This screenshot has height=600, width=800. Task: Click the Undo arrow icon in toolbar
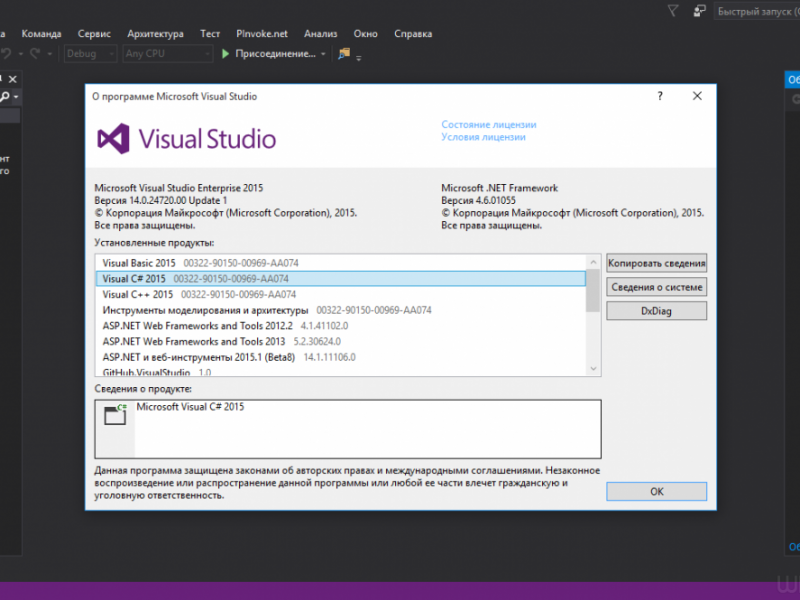(x=6, y=54)
